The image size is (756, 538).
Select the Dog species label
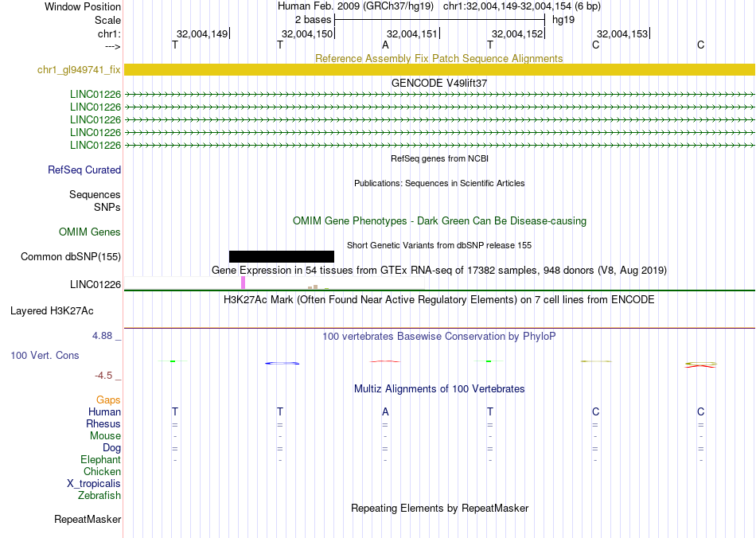click(112, 448)
